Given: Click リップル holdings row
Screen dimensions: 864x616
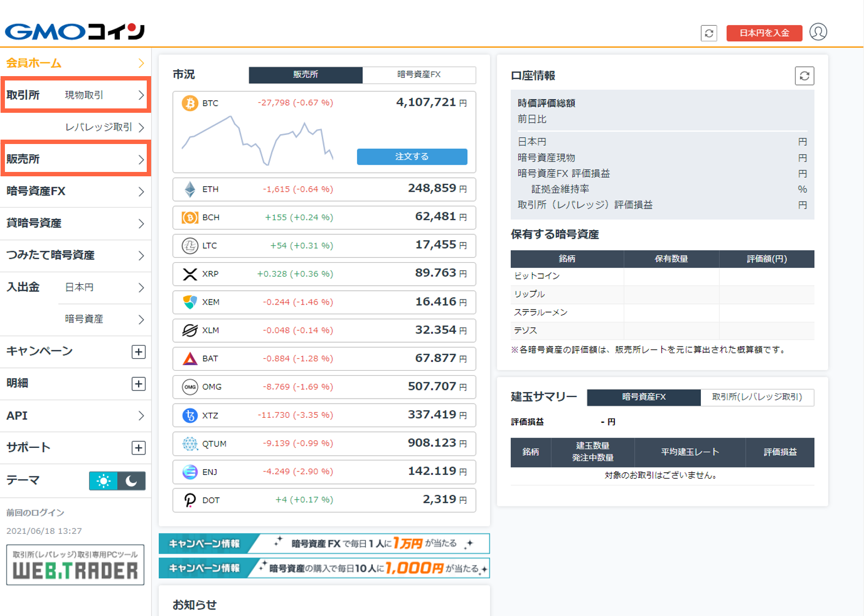Looking at the screenshot, I should point(662,294).
